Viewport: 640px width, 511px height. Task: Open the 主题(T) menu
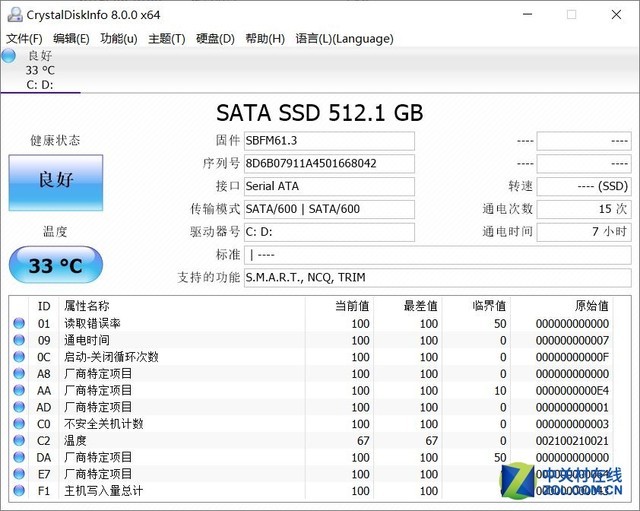point(166,39)
